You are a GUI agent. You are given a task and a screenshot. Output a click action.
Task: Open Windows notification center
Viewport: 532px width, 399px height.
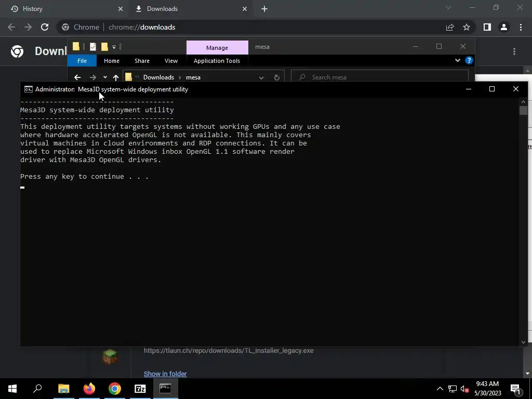click(515, 389)
